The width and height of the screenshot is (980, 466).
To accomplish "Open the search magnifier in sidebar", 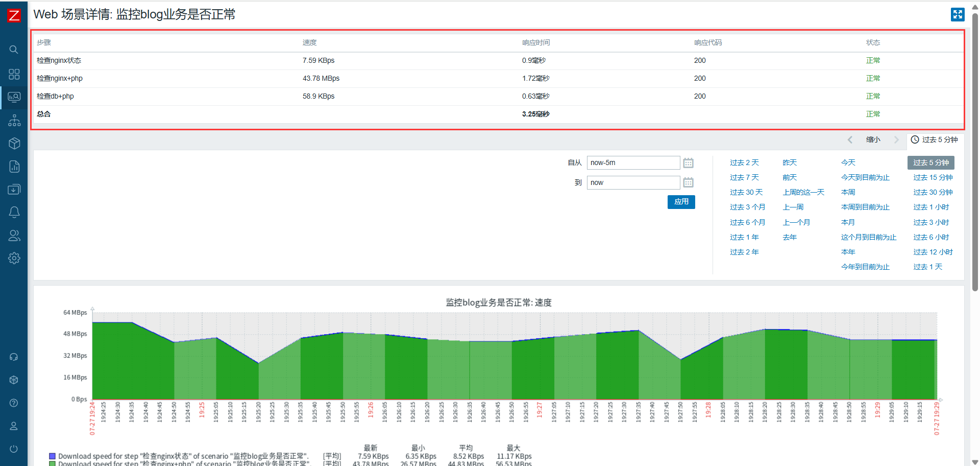I will (x=14, y=50).
